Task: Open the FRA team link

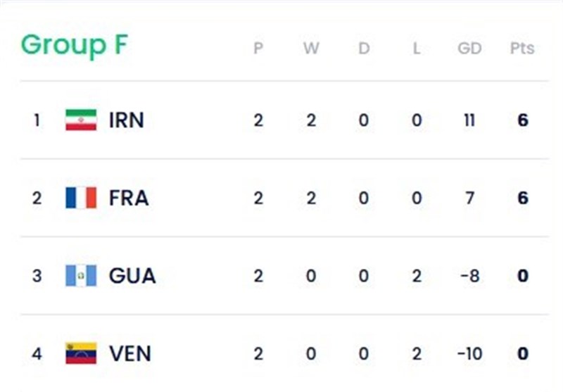Action: click(128, 198)
